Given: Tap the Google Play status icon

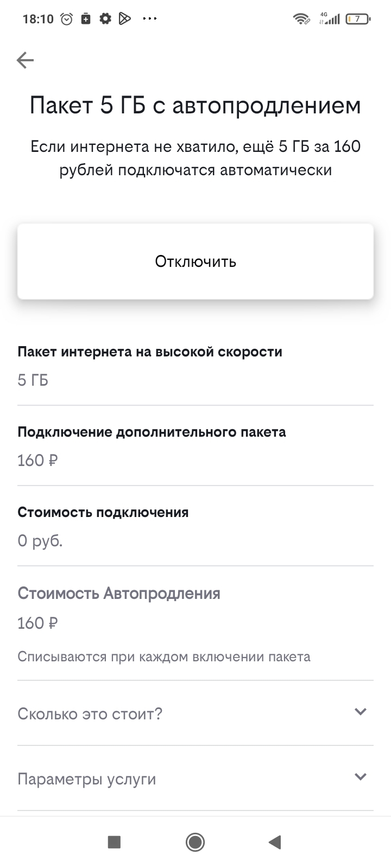Looking at the screenshot, I should point(125,19).
